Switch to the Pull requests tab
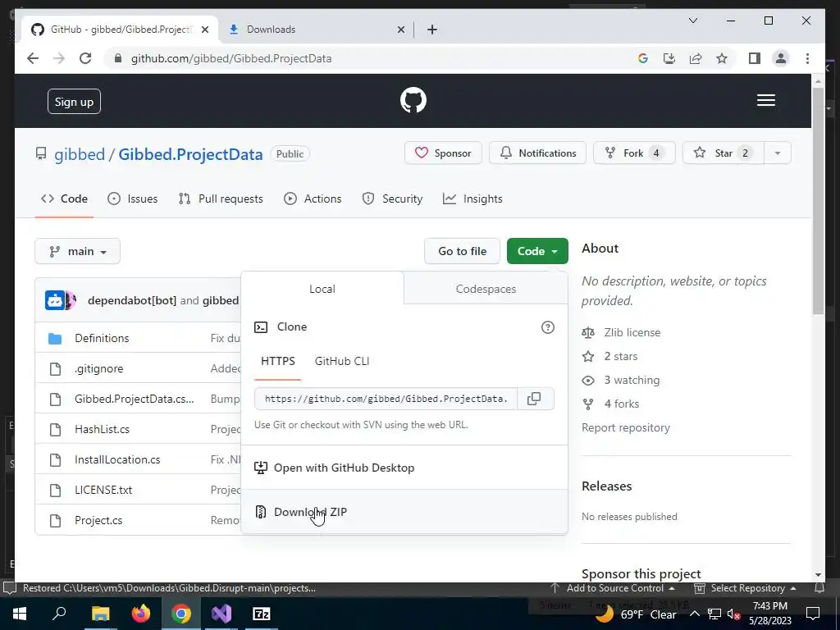This screenshot has width=840, height=630. (221, 199)
